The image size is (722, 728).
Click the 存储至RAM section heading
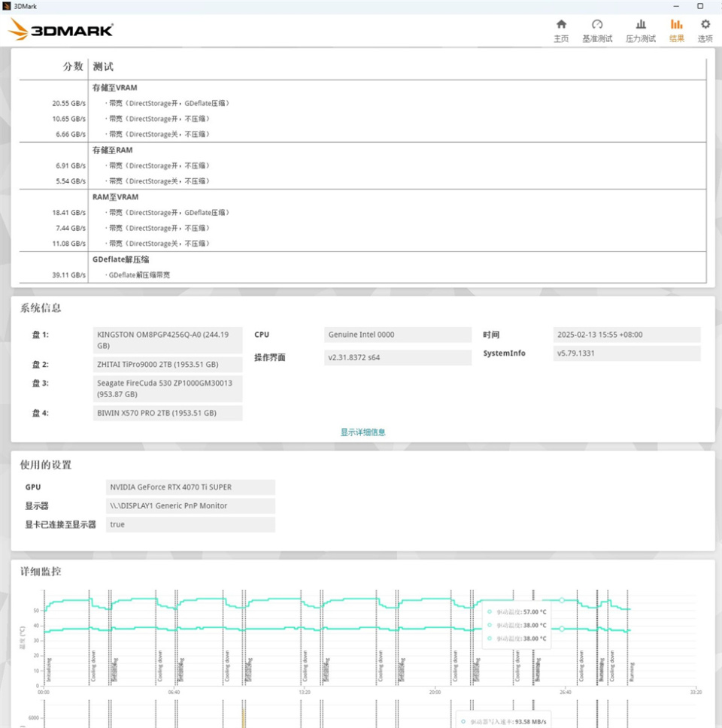pos(112,150)
